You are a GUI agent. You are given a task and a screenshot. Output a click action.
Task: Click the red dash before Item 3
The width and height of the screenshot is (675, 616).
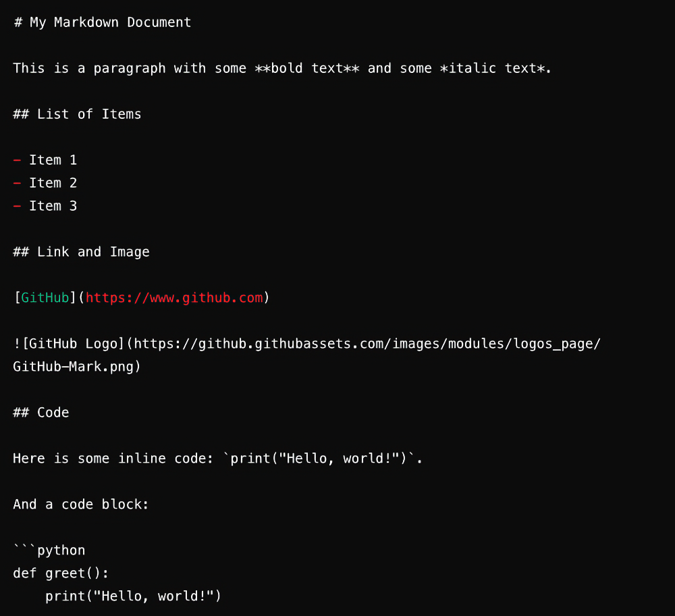(18, 206)
